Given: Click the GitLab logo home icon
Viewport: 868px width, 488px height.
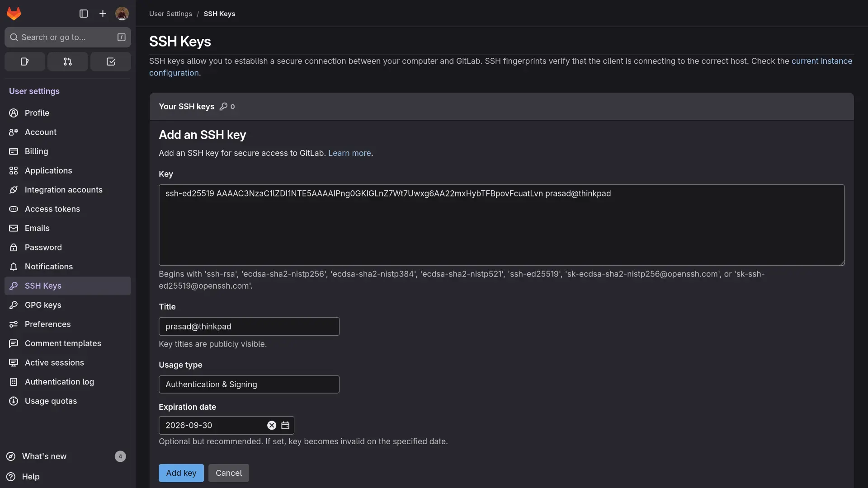Looking at the screenshot, I should pos(14,14).
